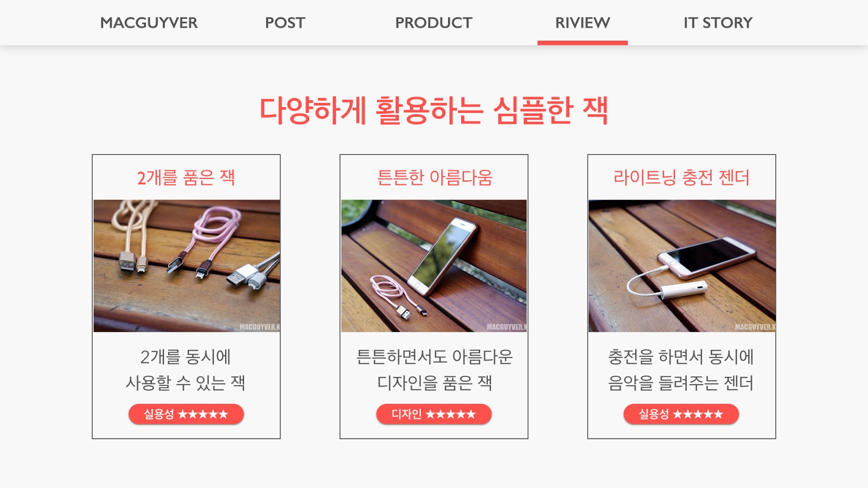The image size is (868, 488).
Task: Click the 튼튼하면서도 아름다운 디자인을 품은 잭 description
Action: 434,370
